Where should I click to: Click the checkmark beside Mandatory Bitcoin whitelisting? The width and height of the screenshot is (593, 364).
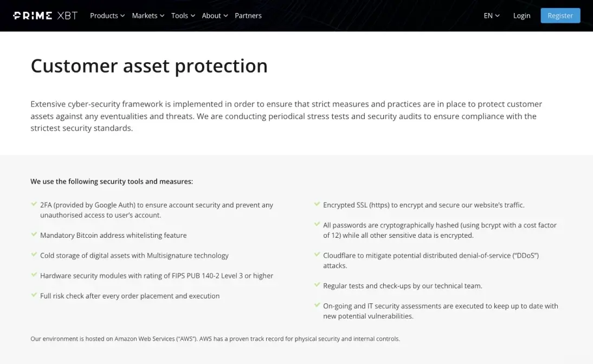[x=34, y=235]
